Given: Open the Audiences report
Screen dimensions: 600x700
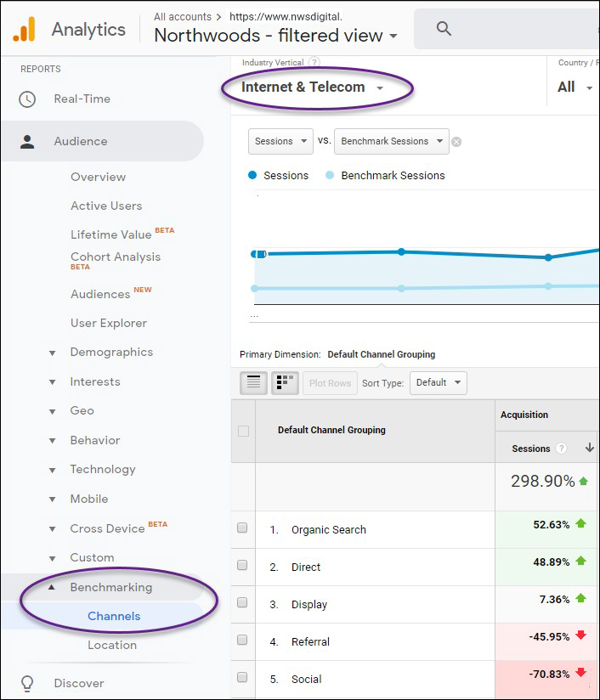Looking at the screenshot, I should (x=100, y=294).
